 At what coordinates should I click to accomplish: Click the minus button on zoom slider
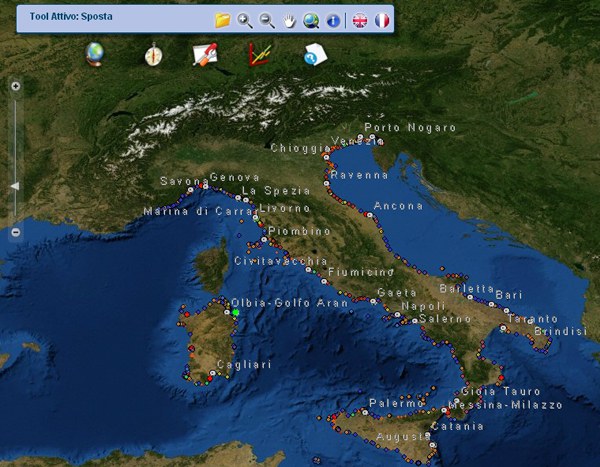pos(15,232)
